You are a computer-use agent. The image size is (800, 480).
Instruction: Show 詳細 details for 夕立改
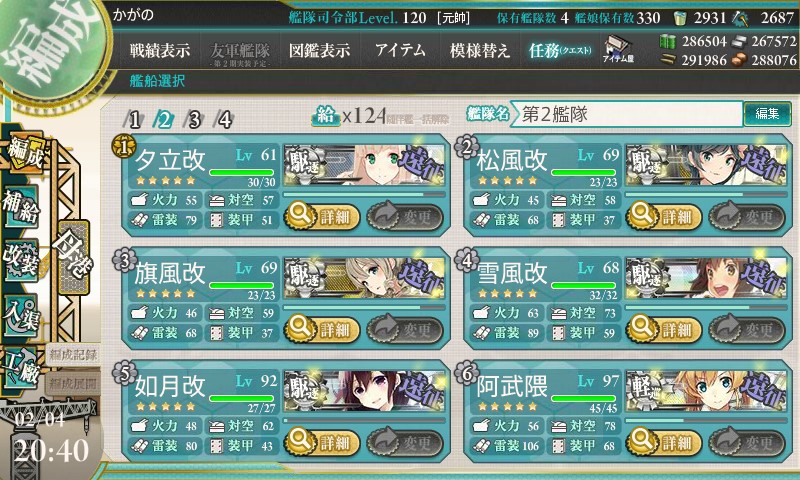click(x=321, y=217)
